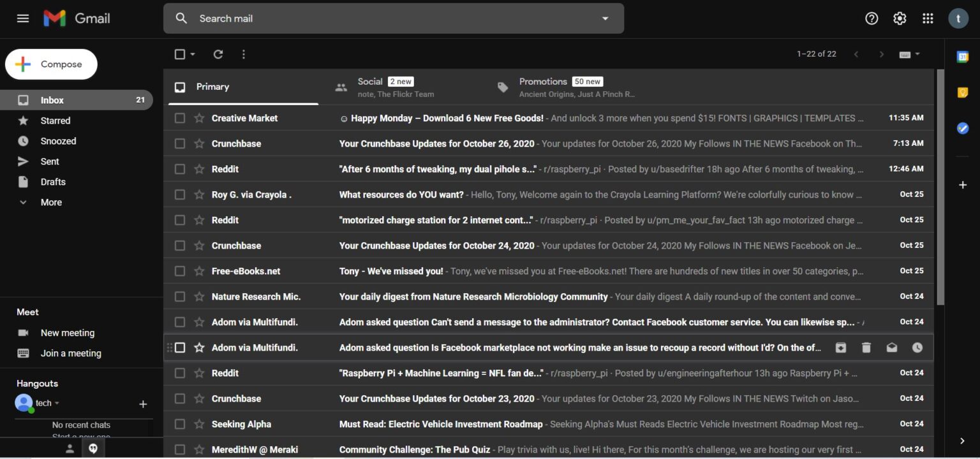Start a New meeting in Meet
The width and height of the screenshot is (980, 459).
[x=68, y=332]
